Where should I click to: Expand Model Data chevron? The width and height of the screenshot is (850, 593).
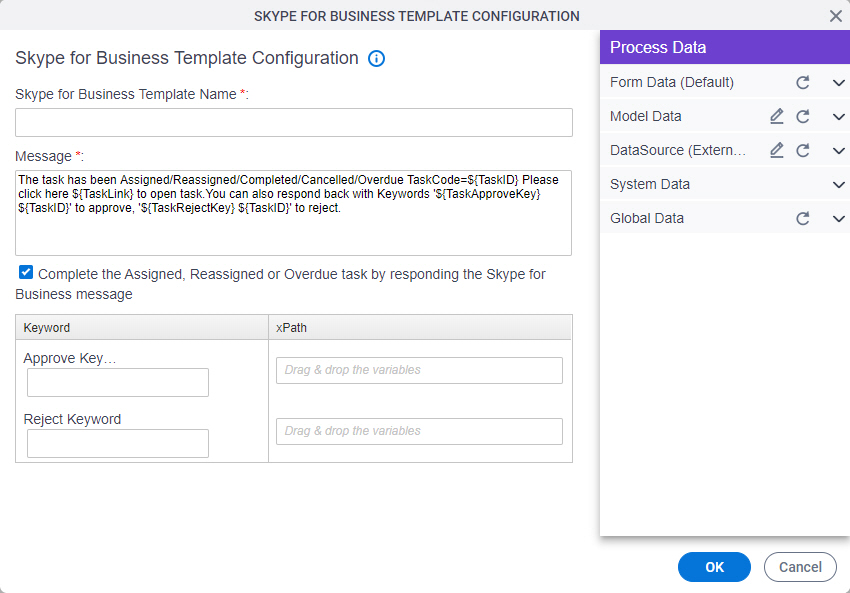pyautogui.click(x=838, y=117)
